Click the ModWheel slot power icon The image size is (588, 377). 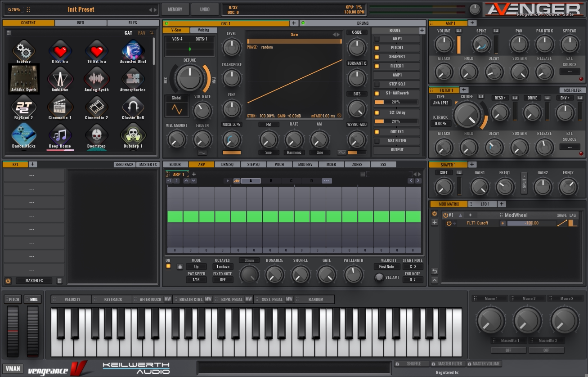coord(445,215)
